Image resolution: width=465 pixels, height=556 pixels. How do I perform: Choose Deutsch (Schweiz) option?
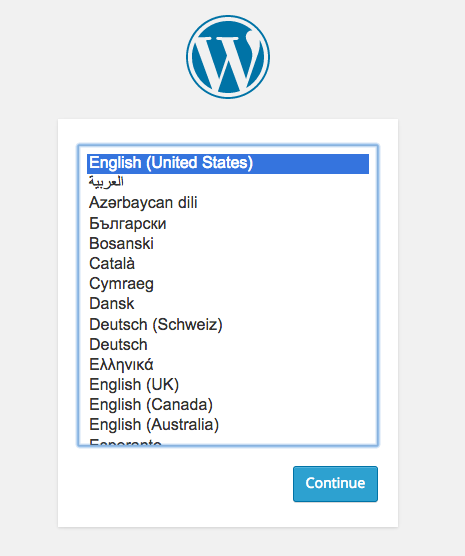pos(228,324)
